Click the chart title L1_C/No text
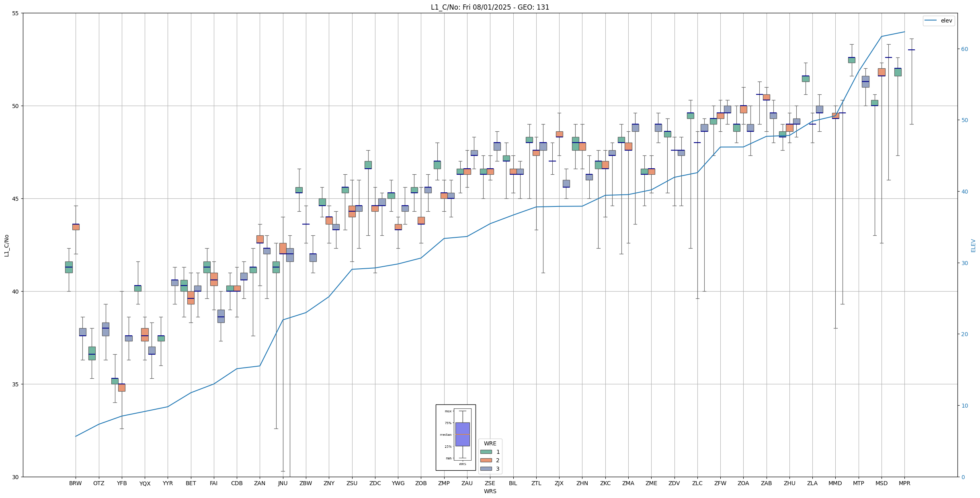980x498 pixels. [x=490, y=7]
